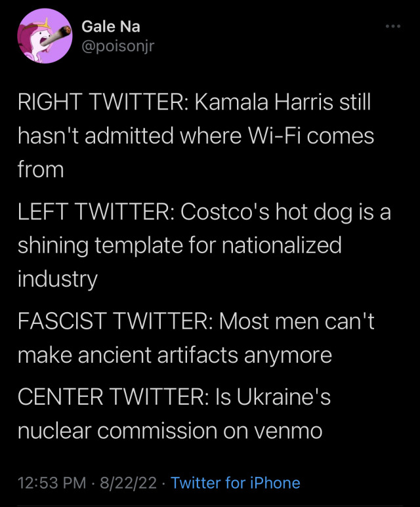Screen dimensions: 420x507
Task: Open the Twitter for iPhone source link
Action: coord(235,483)
